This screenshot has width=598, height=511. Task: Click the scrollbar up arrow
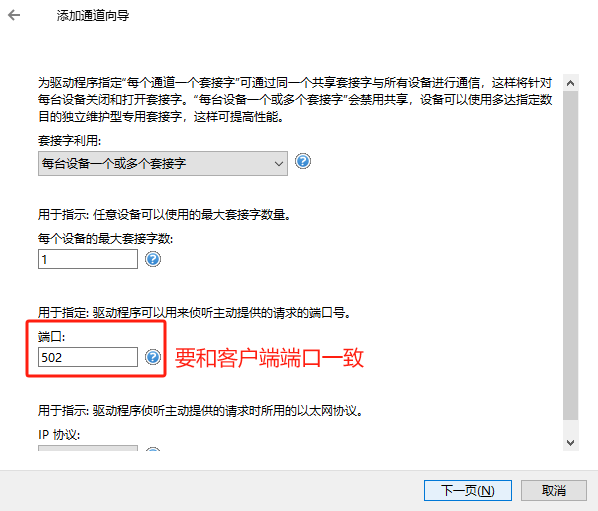pyautogui.click(x=571, y=83)
